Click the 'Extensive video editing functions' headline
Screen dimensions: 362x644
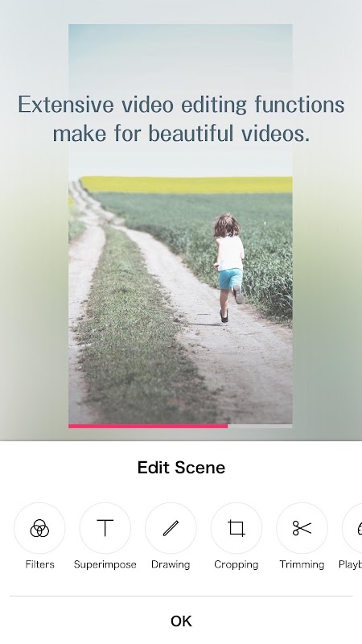coord(181,105)
